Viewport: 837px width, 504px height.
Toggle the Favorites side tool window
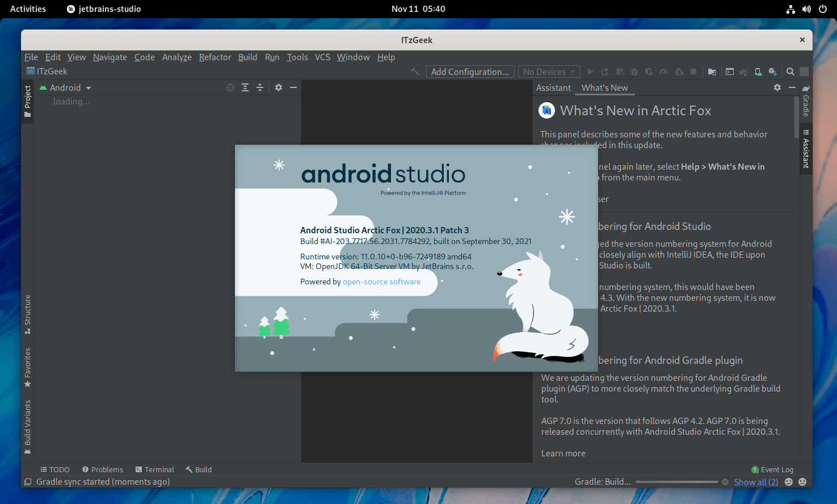pos(27,368)
